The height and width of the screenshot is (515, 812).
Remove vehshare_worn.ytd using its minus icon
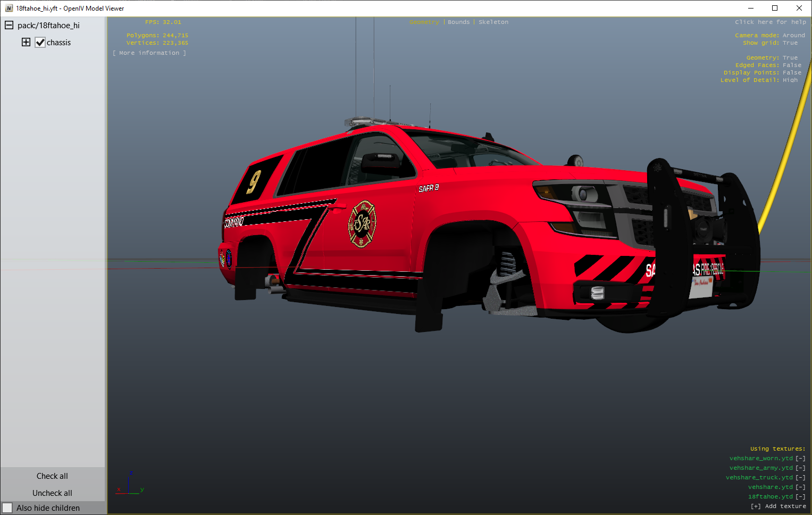point(800,459)
